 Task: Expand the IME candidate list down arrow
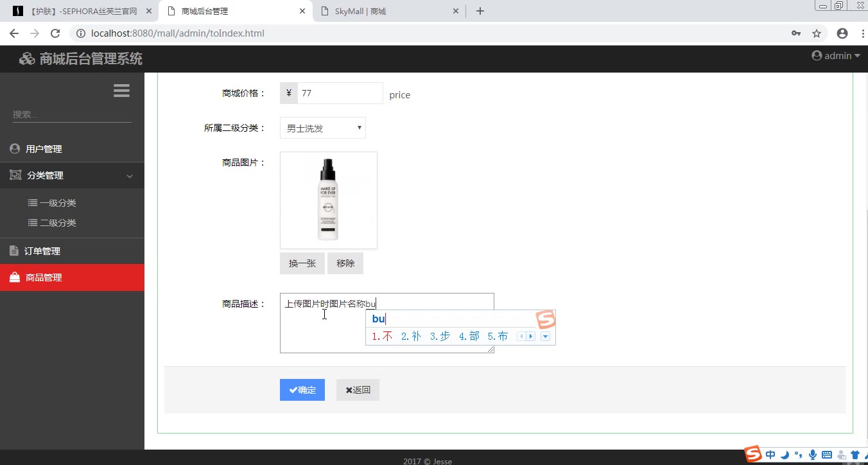[x=545, y=337]
